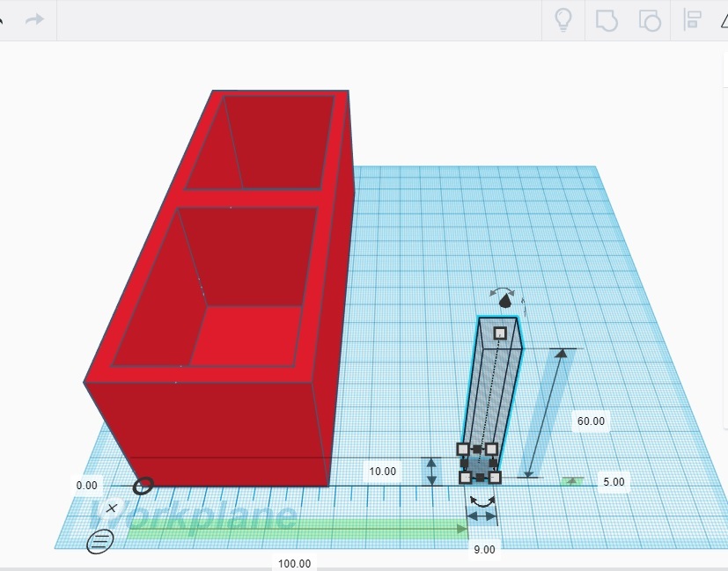Click the 0.00 ruler origin value
Image resolution: width=728 pixels, height=571 pixels.
87,485
